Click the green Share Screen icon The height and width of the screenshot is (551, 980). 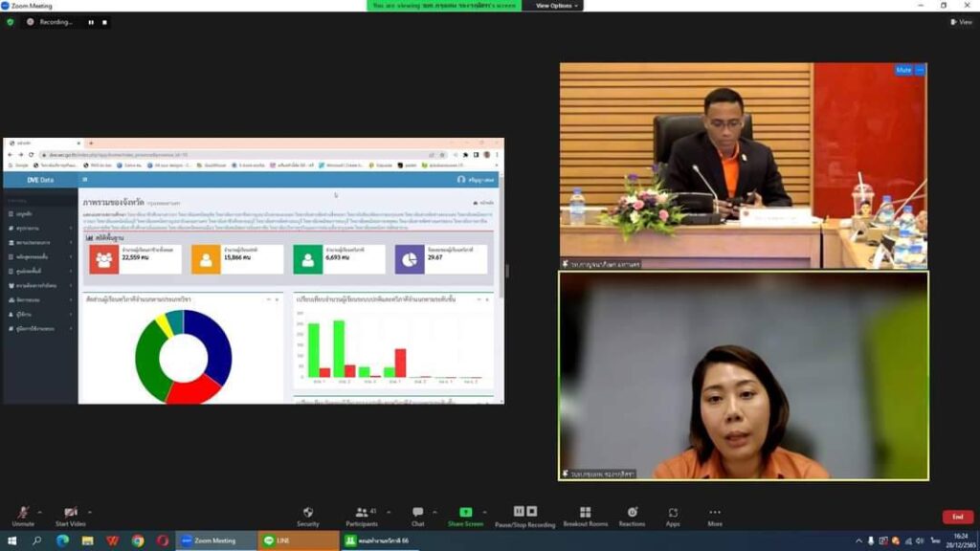[465, 513]
